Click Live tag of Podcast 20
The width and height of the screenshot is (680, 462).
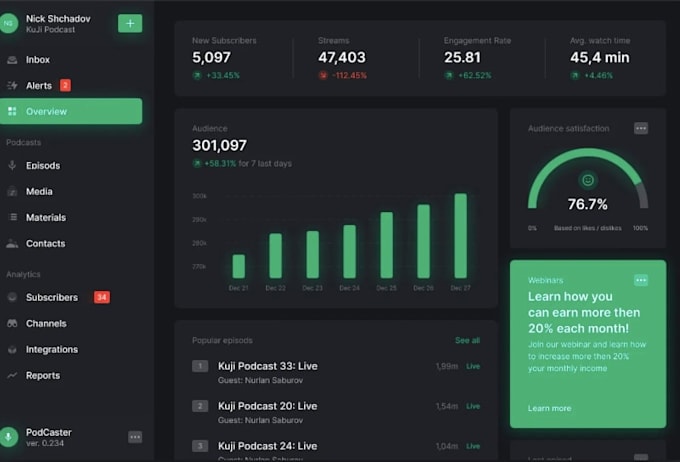coord(473,406)
